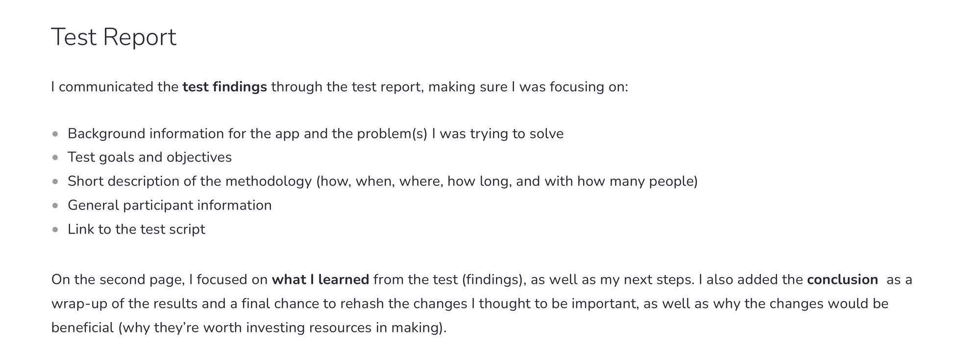Image resolution: width=980 pixels, height=359 pixels.
Task: Click the phrase 'problem(s) I was trying to solve'
Action: pos(460,134)
